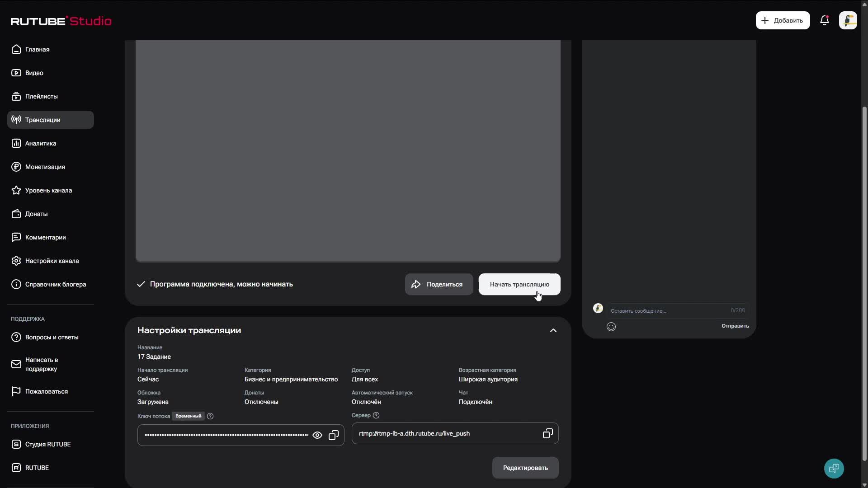Click Программа подключена, можно начинать status
Screen dimensions: 868x488
(222, 284)
